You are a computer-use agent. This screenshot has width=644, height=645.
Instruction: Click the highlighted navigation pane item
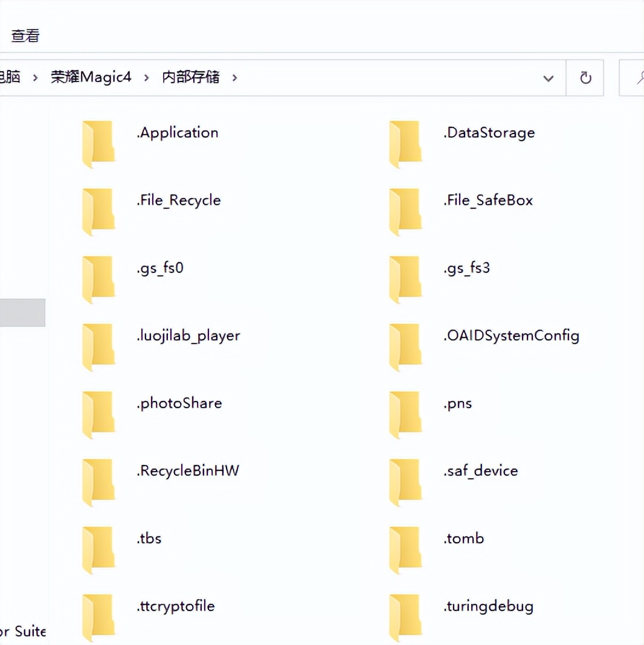22,313
